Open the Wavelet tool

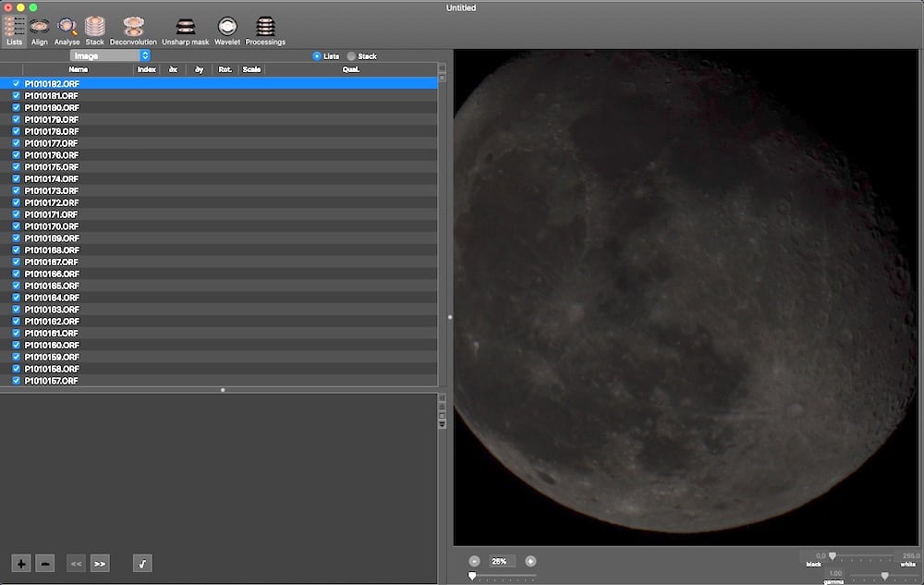pyautogui.click(x=227, y=31)
